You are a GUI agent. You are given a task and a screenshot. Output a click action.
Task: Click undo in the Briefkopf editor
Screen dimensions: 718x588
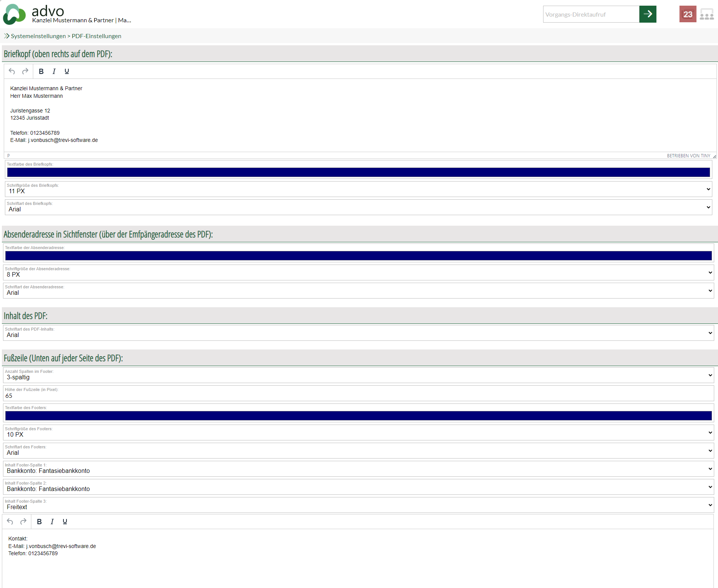pyautogui.click(x=12, y=71)
